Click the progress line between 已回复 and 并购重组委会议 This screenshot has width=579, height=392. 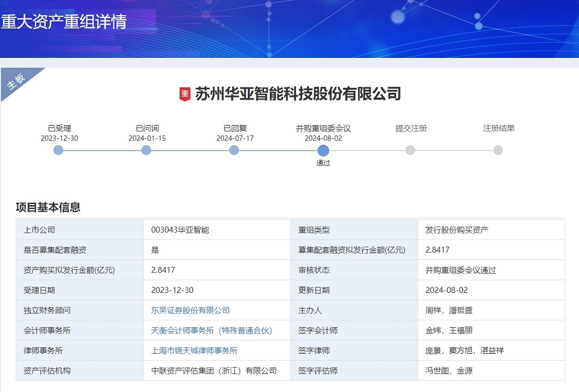tap(278, 150)
